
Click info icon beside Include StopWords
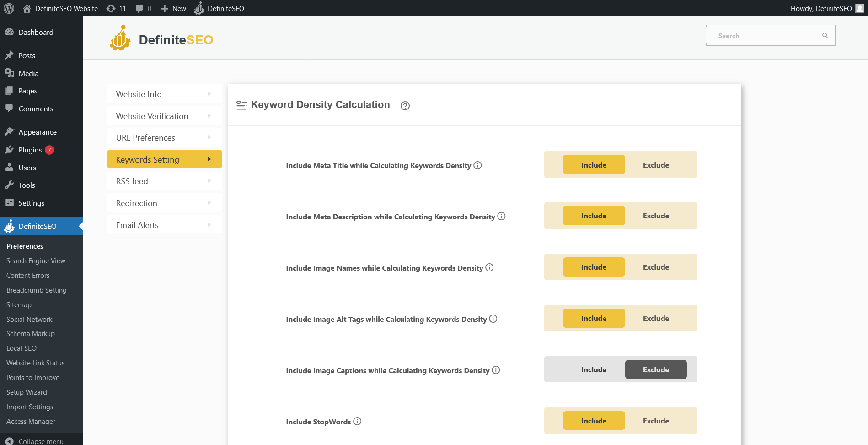pos(357,421)
